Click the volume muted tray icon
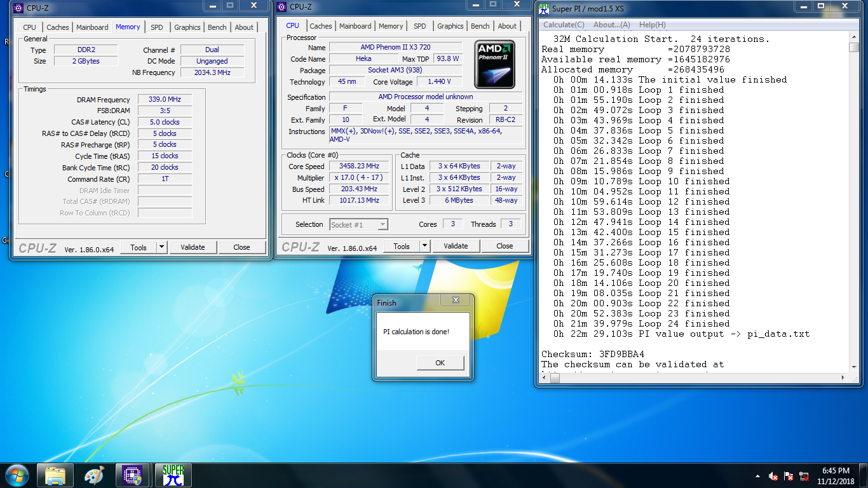This screenshot has width=868, height=488. click(x=774, y=476)
